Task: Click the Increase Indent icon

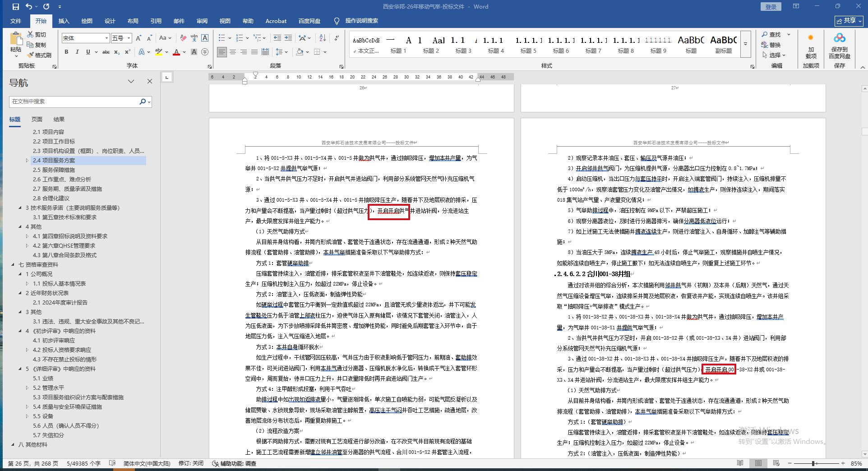Action: point(288,38)
